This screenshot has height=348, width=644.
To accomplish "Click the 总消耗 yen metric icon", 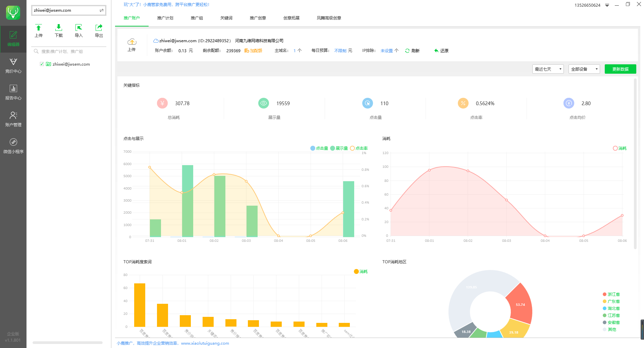I will tap(162, 103).
